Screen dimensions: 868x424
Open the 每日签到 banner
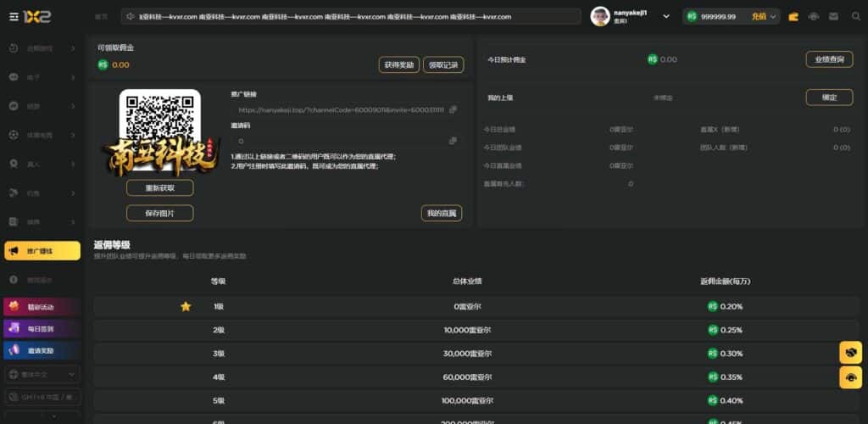click(x=42, y=329)
